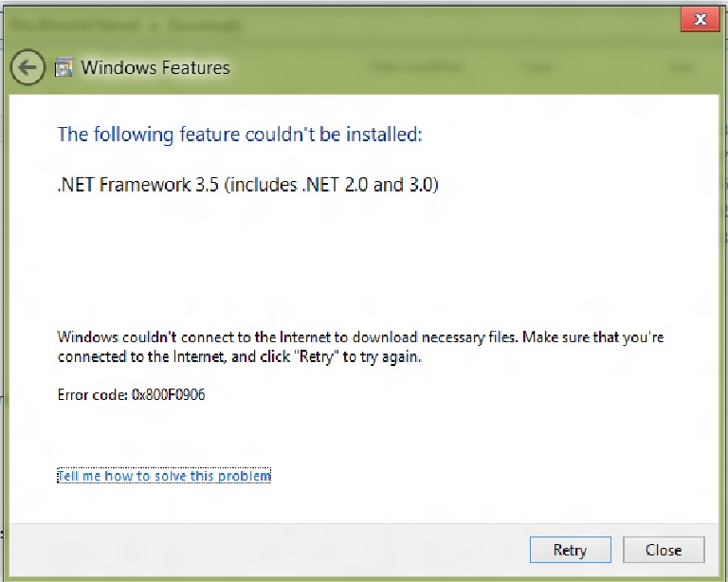Click the back arrow button
The width and height of the screenshot is (728, 582).
pos(27,67)
